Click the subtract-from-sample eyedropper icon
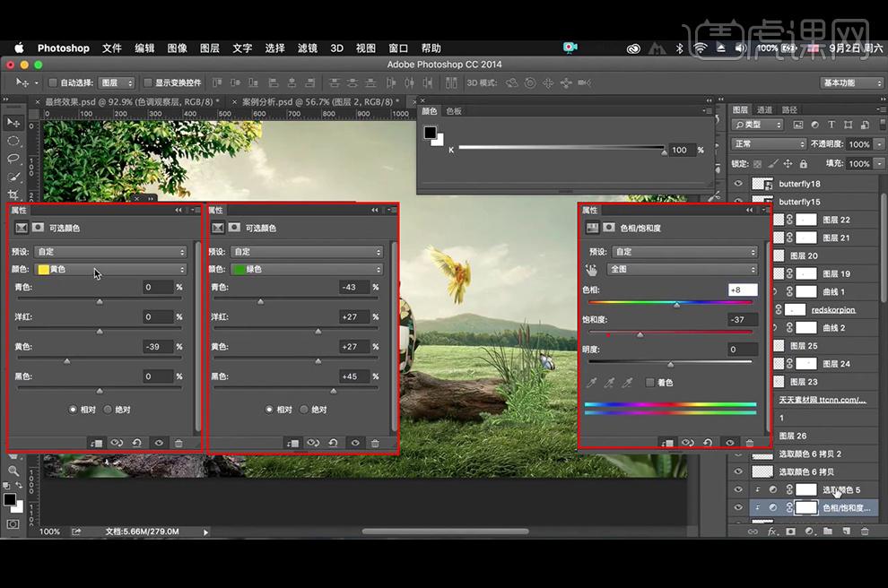The width and height of the screenshot is (888, 588). pyautogui.click(x=628, y=383)
